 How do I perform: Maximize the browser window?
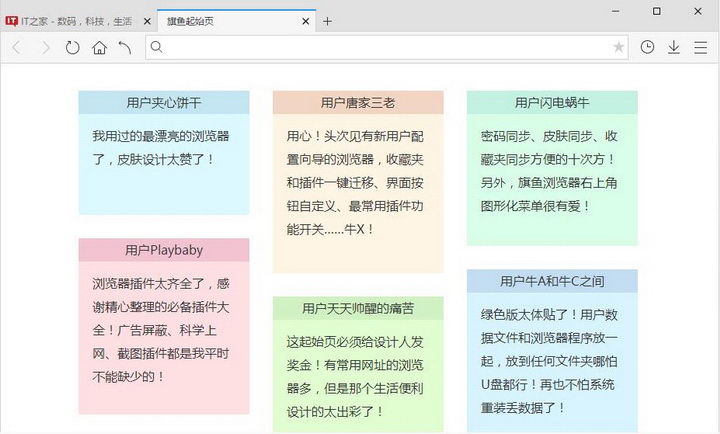coord(657,11)
